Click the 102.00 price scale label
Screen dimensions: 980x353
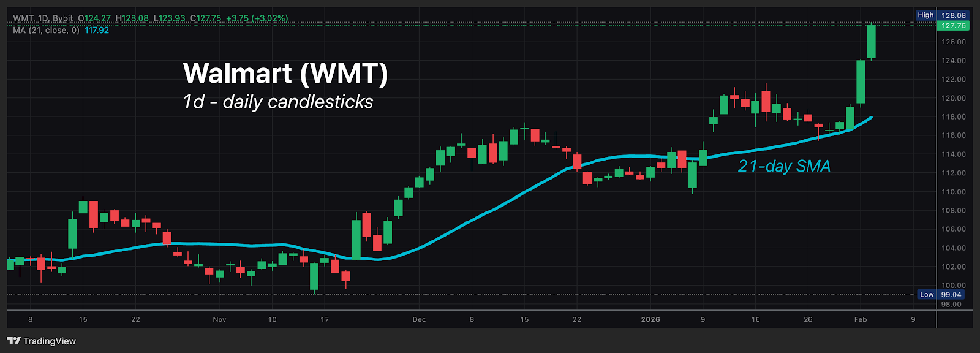[954, 267]
